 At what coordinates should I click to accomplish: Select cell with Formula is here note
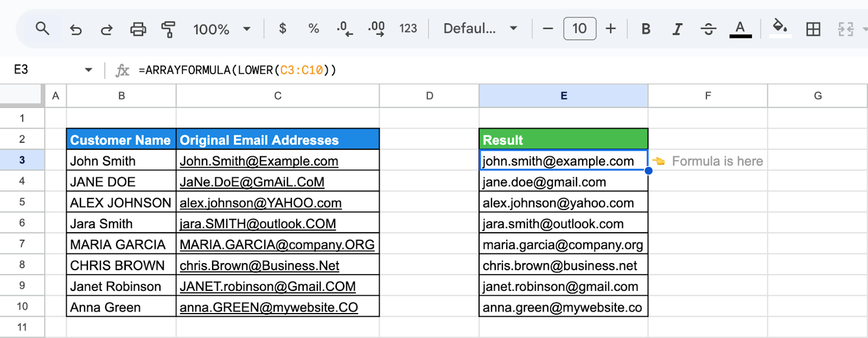[x=708, y=161]
